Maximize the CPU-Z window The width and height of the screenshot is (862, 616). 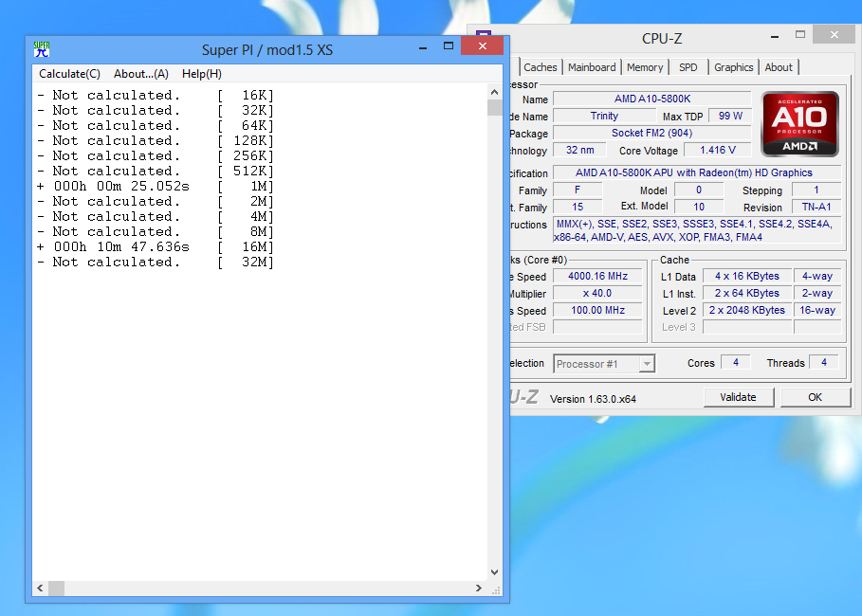800,35
